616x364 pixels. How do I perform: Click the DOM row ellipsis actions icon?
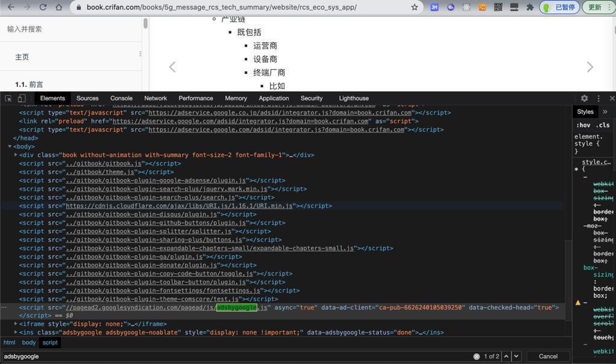pyautogui.click(x=4, y=307)
